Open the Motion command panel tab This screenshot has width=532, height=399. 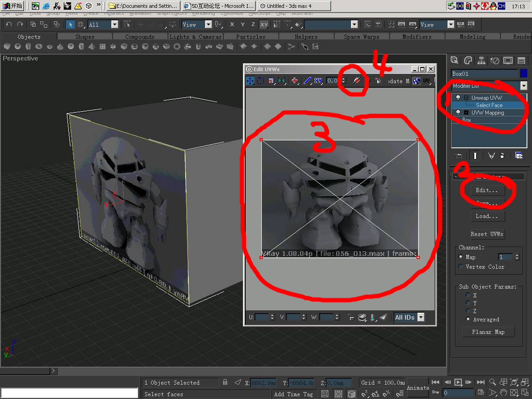(495, 60)
